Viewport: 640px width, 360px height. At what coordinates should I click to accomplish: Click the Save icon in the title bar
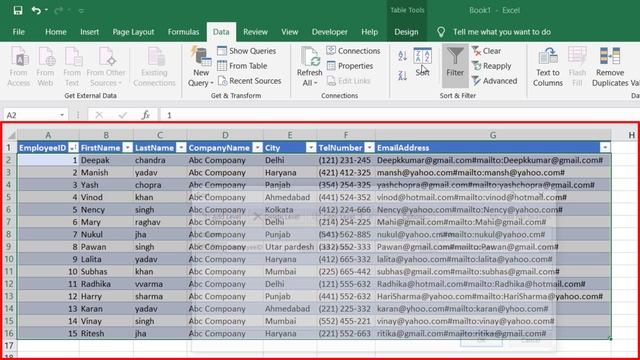tap(18, 10)
